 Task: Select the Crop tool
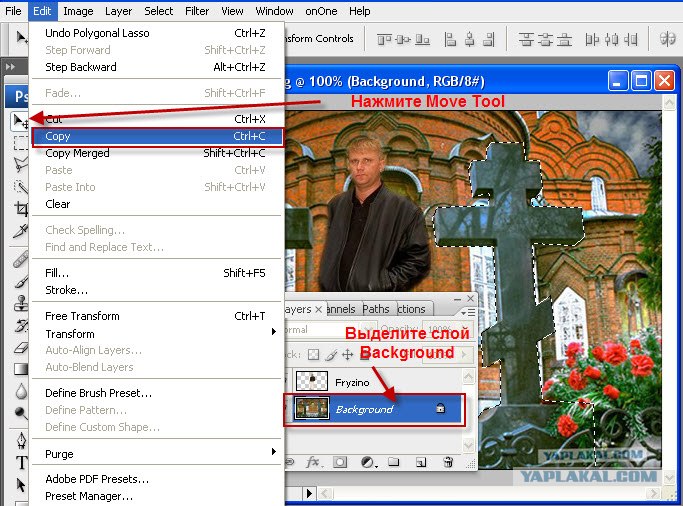click(x=20, y=209)
